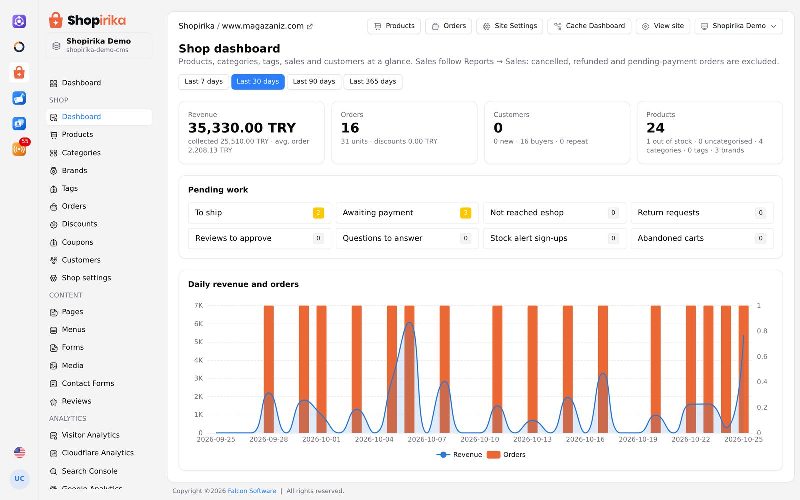
Task: Click the circular ring app icon
Action: pos(19,47)
